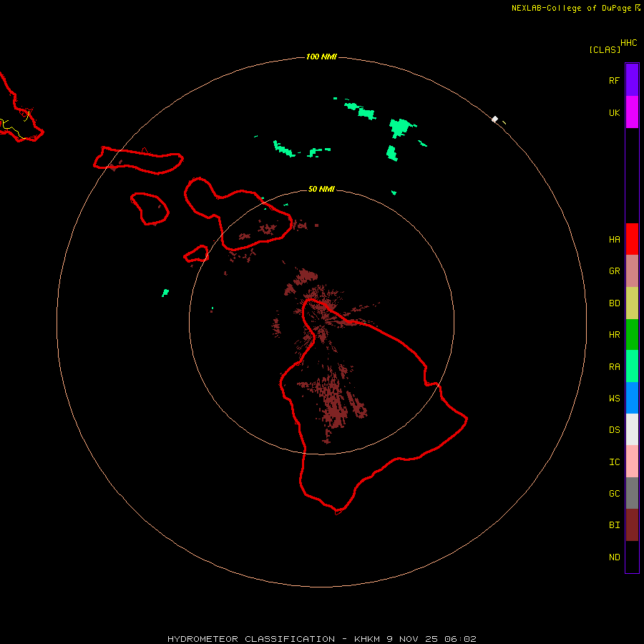Click the magenta UK color swatch

tap(632, 112)
